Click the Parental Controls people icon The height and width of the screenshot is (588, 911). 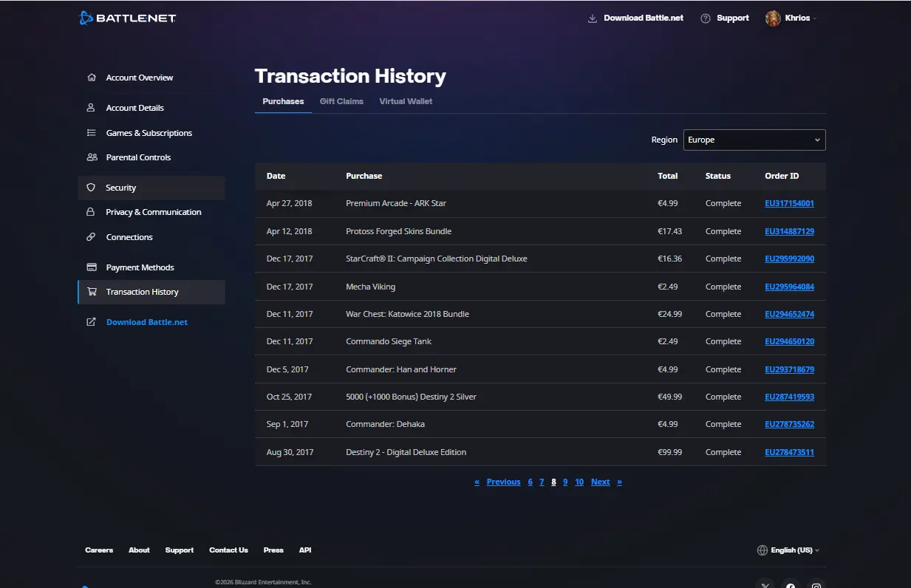(x=92, y=157)
